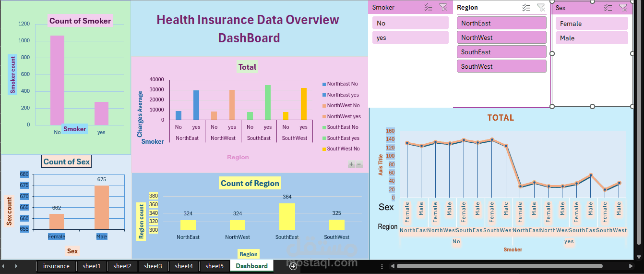Add a new sheet with the plus icon

click(293, 266)
